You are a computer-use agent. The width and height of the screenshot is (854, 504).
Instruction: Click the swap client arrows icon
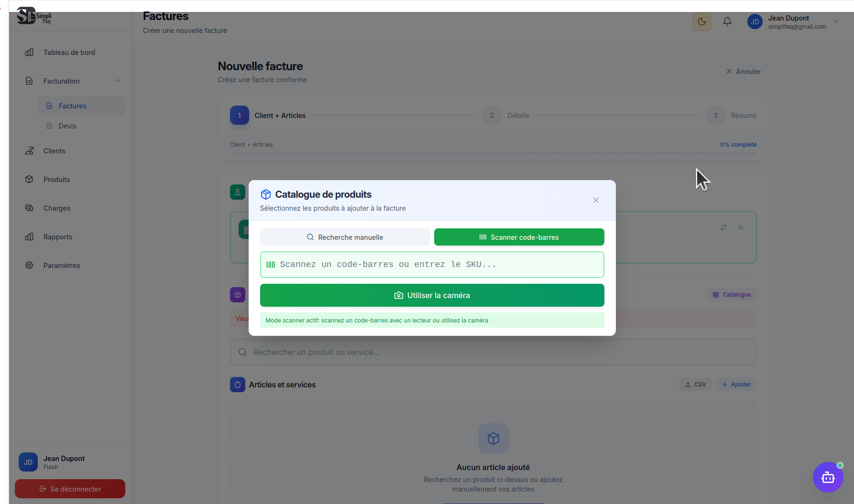pos(723,227)
